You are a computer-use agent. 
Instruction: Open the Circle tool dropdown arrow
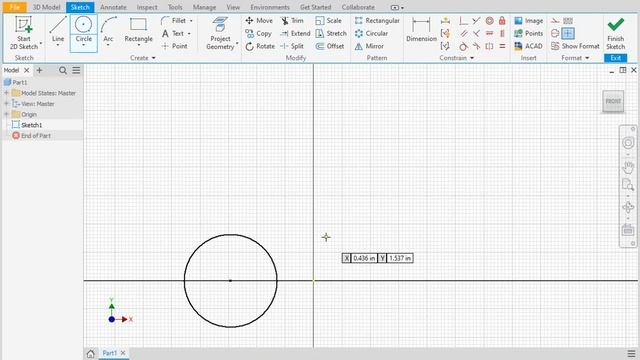83,46
